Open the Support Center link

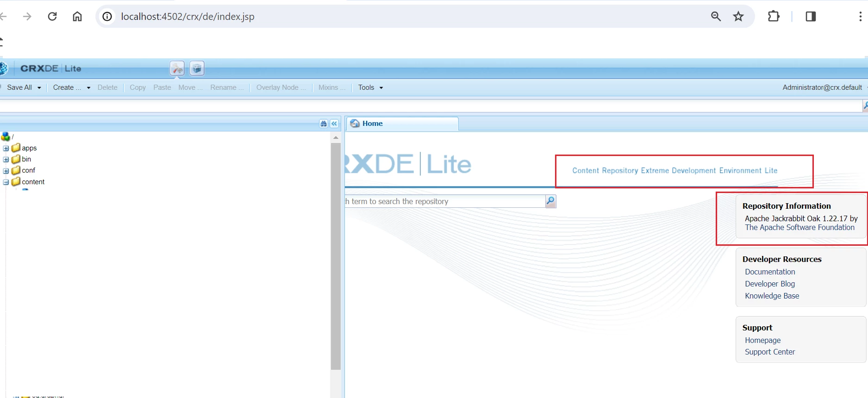(x=770, y=352)
